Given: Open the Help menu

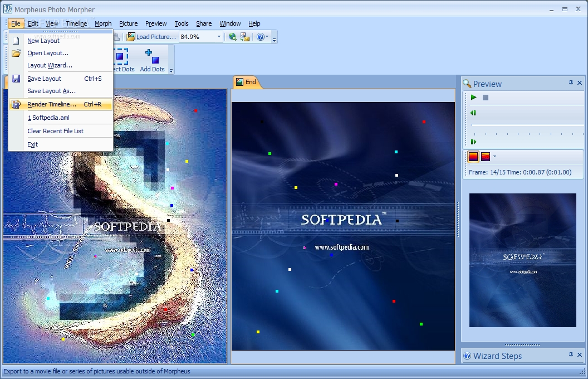Looking at the screenshot, I should click(x=254, y=23).
